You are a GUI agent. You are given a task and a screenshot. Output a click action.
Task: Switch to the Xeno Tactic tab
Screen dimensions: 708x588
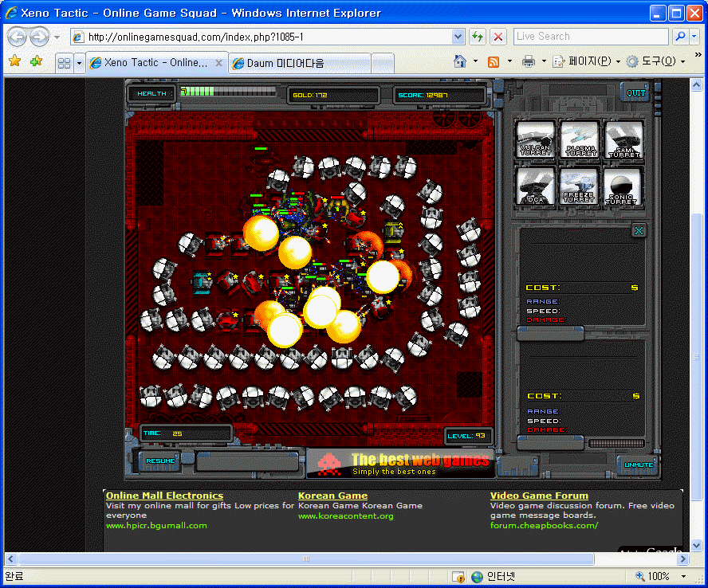[x=151, y=63]
